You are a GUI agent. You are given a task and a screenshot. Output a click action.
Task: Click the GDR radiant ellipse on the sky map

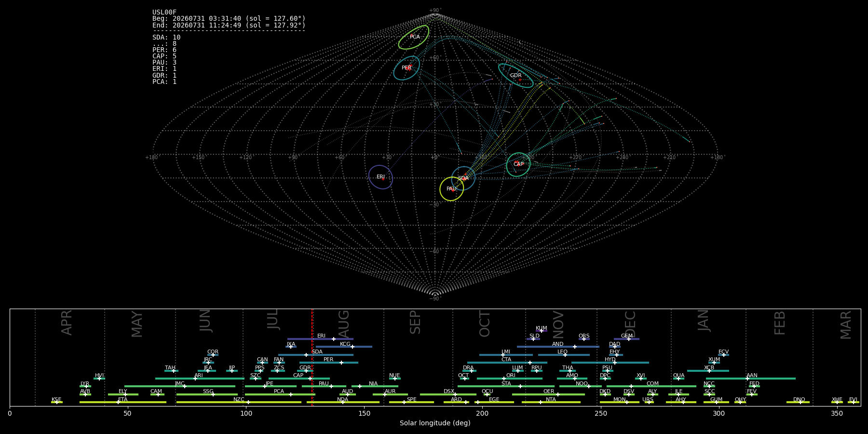tap(516, 75)
